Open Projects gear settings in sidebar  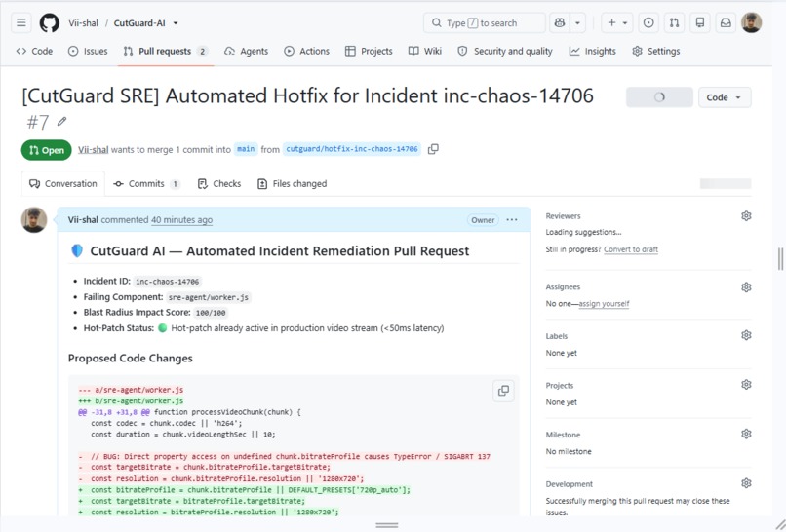point(746,384)
